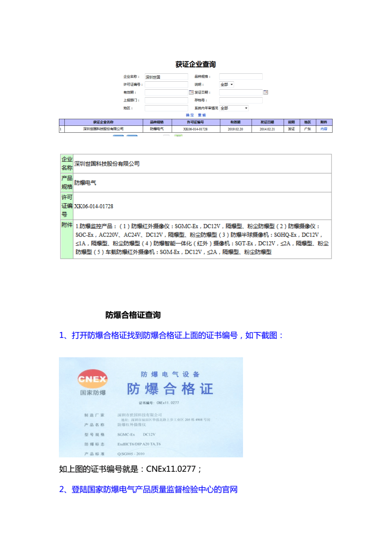The height and width of the screenshot is (555, 392).
Task: Click the 有效期 date input field
Action: (166, 92)
